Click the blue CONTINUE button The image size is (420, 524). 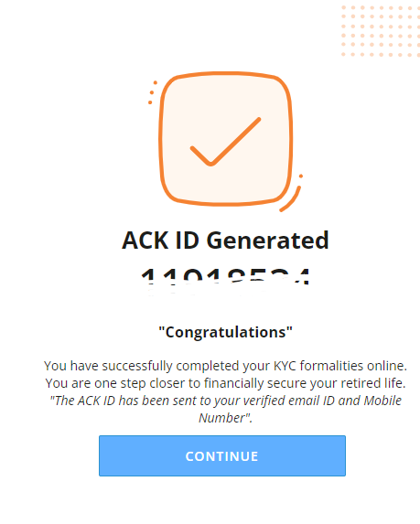(222, 455)
